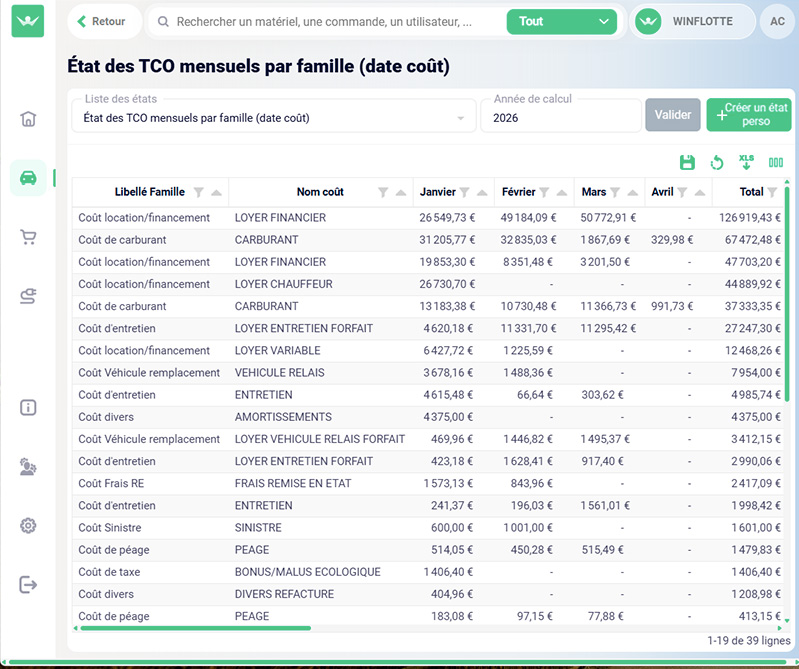Screen dimensions: 799x669
Task: Click the Nom coût column header
Action: [x=320, y=192]
